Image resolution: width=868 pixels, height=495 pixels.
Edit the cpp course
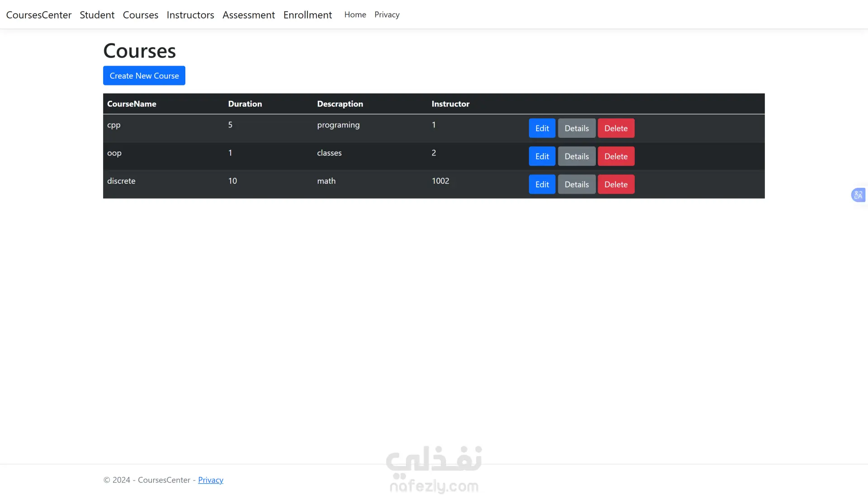542,128
